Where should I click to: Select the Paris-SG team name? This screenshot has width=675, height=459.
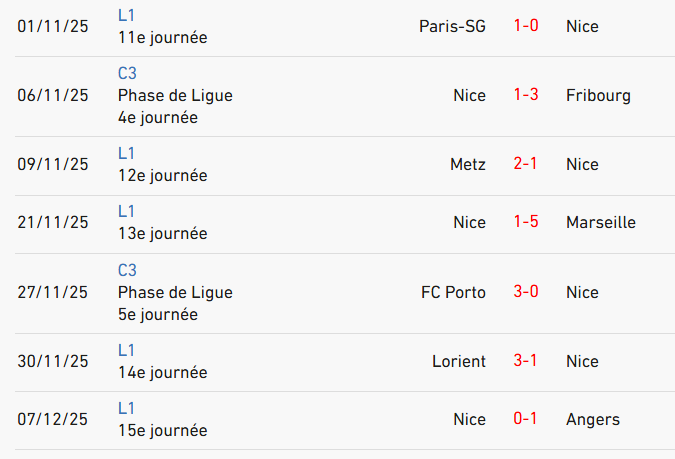pyautogui.click(x=452, y=26)
